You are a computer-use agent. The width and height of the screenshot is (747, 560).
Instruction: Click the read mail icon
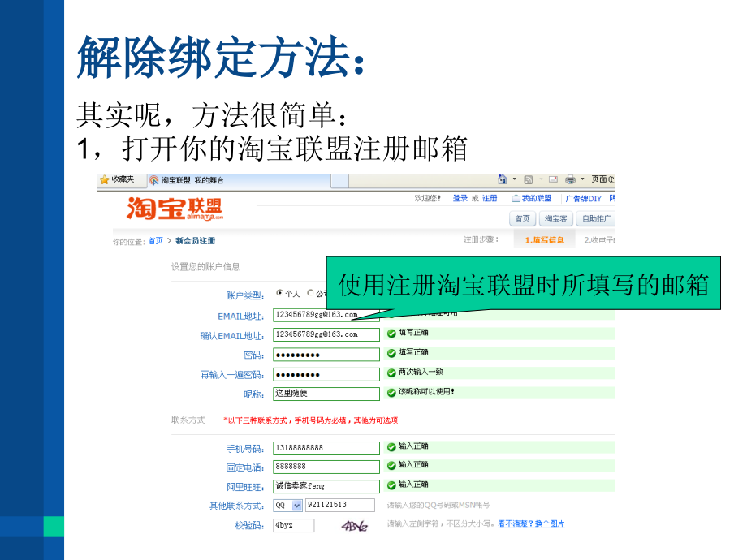tap(553, 179)
